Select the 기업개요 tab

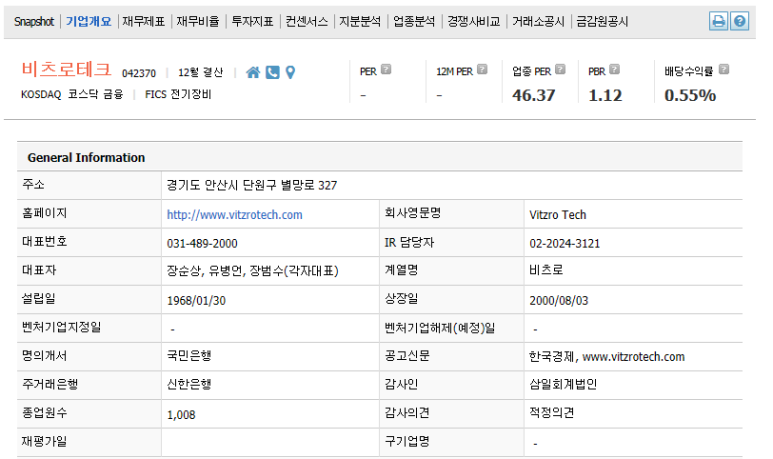(89, 22)
